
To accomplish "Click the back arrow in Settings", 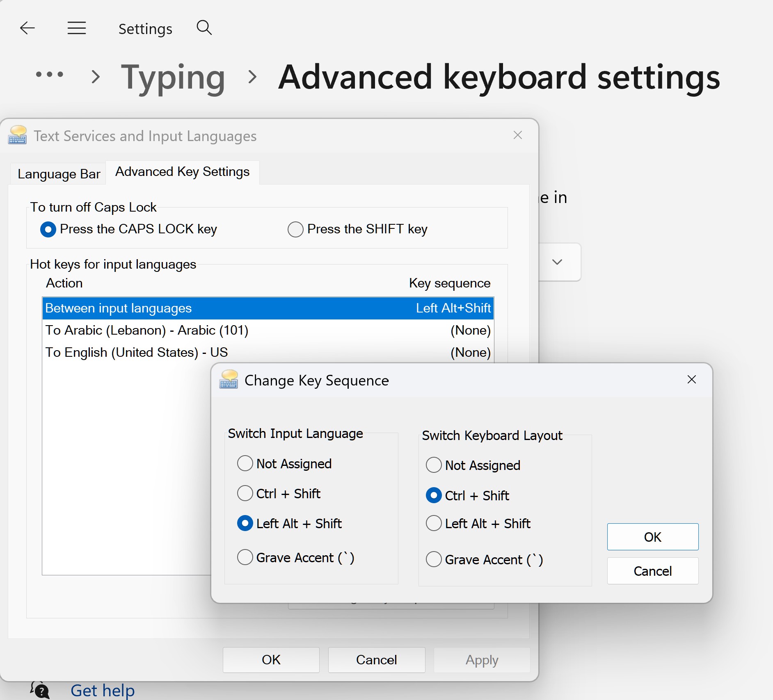I will click(x=27, y=28).
